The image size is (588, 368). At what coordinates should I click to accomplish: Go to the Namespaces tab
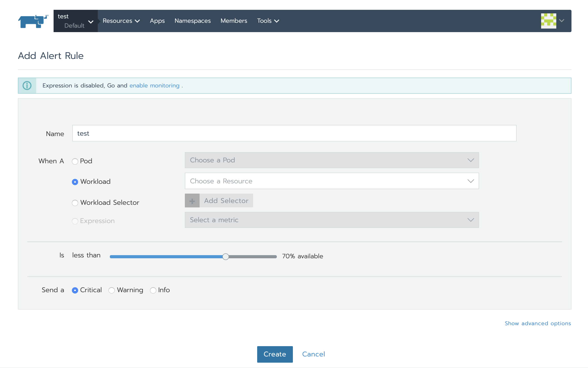[192, 21]
